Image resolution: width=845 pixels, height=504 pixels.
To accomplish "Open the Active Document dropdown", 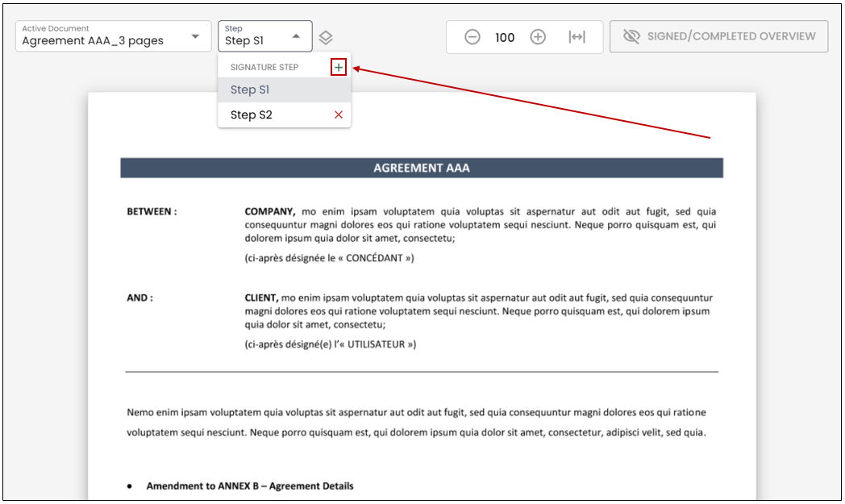I will pyautogui.click(x=113, y=36).
